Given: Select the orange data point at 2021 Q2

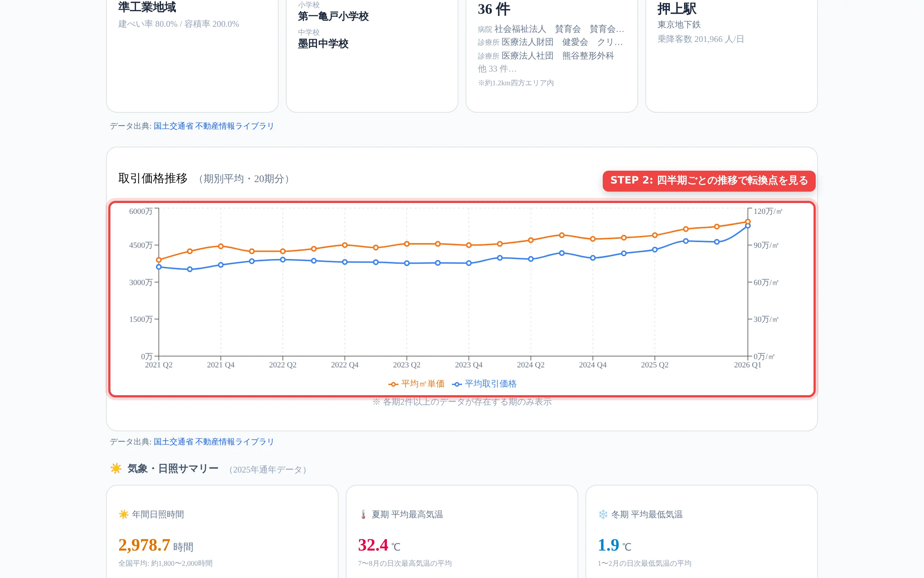Looking at the screenshot, I should (159, 260).
